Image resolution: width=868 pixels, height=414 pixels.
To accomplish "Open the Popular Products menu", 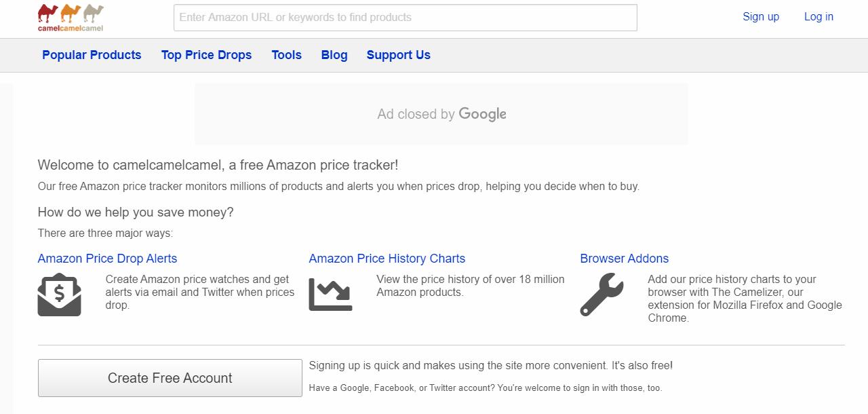I will (92, 55).
